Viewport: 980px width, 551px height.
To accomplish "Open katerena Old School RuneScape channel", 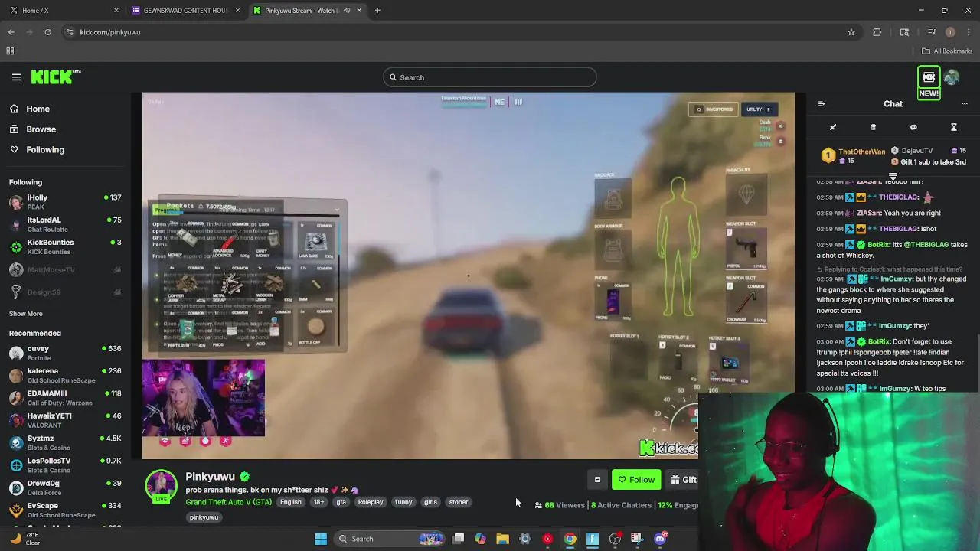I will [x=65, y=376].
